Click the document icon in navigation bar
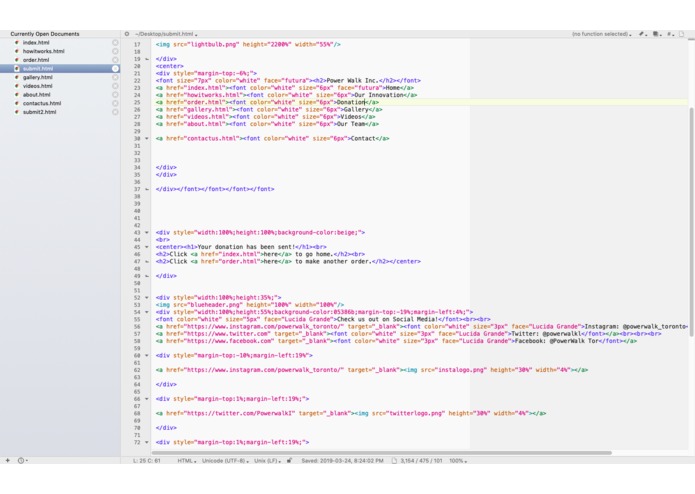The height and width of the screenshot is (494, 695). pos(682,34)
